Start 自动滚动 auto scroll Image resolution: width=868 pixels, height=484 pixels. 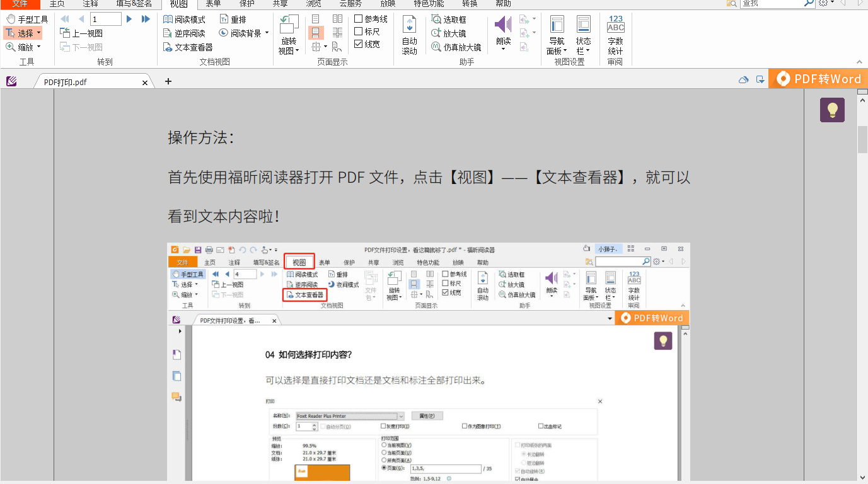pyautogui.click(x=410, y=35)
